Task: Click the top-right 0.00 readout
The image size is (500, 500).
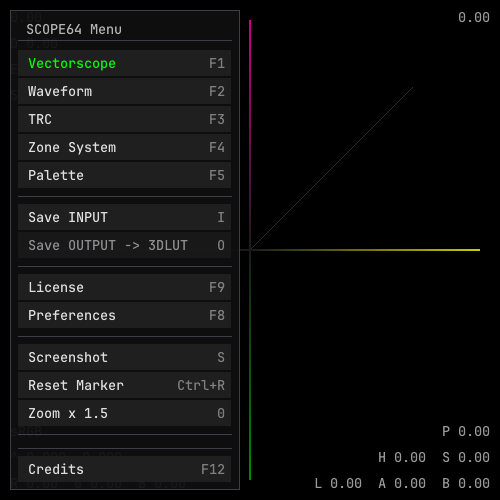Action: [474, 17]
